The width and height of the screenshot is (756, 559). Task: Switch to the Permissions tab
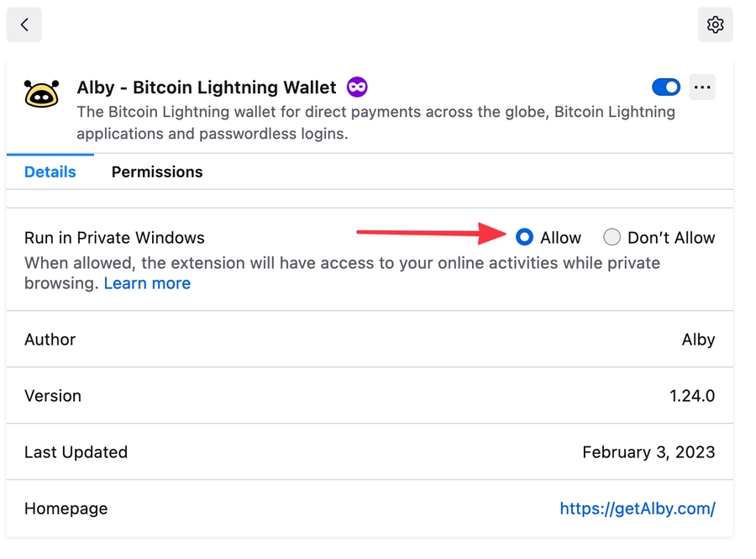157,172
